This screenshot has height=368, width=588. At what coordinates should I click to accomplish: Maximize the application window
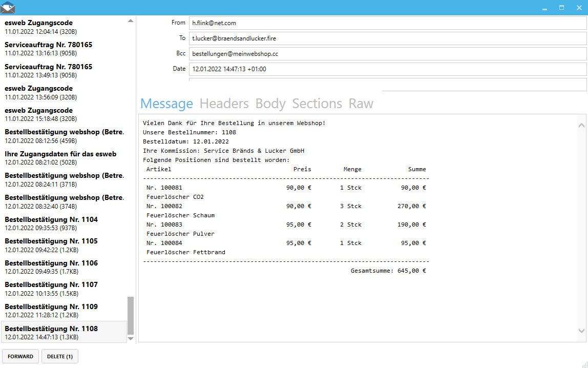pos(561,8)
